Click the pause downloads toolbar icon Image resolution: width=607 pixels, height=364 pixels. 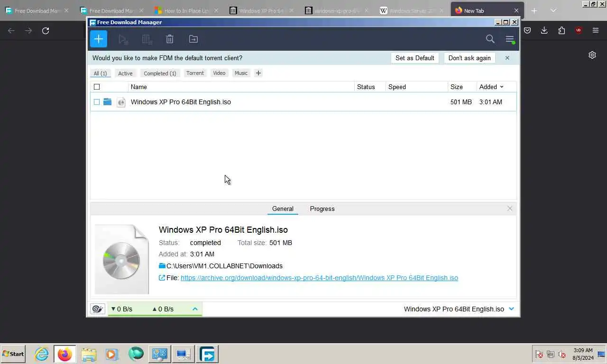(147, 39)
